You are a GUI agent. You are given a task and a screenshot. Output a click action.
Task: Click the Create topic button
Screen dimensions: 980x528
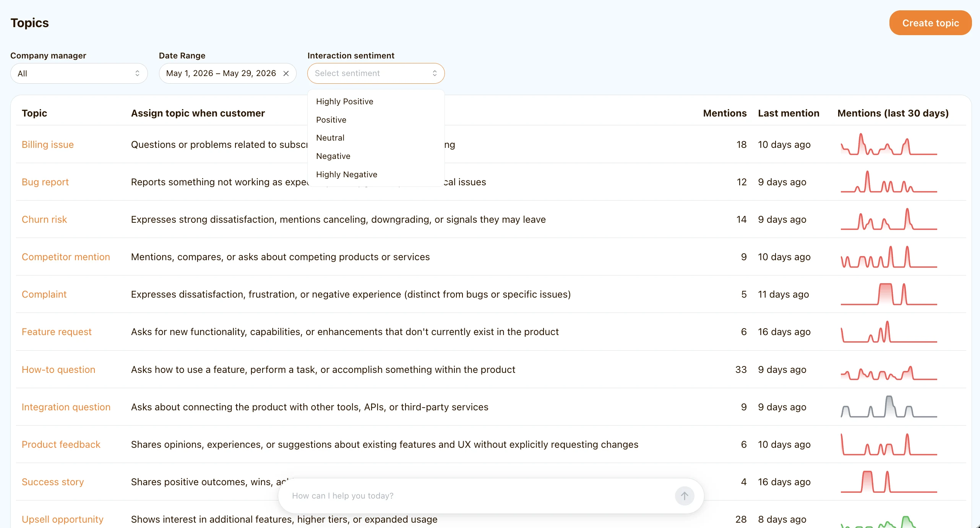(930, 23)
